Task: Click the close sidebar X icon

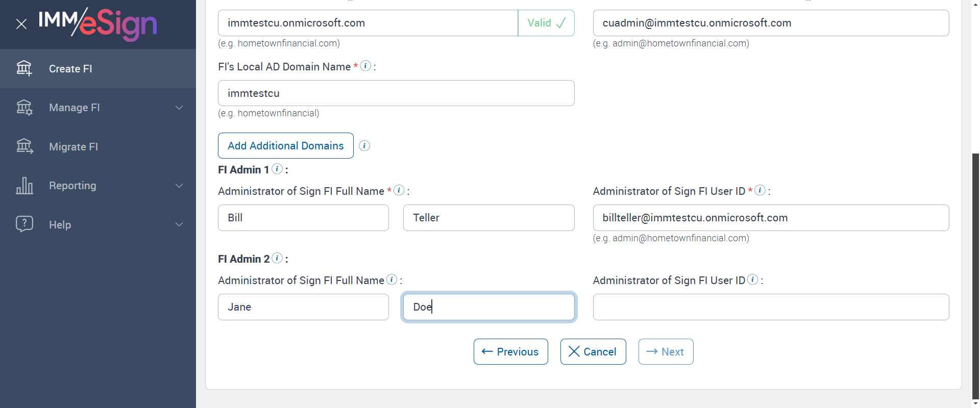Action: pos(21,24)
